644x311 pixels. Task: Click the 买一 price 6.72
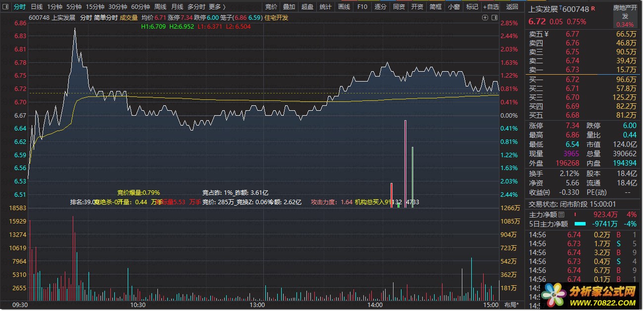[x=572, y=80]
